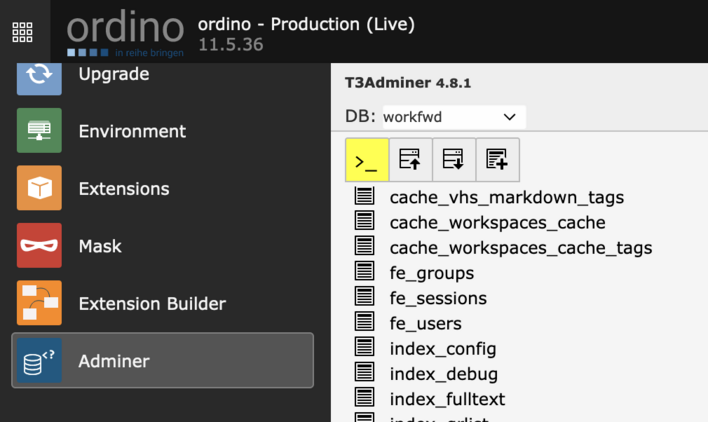Select the Extension Builder menu label
The image size is (708, 422).
click(x=152, y=304)
